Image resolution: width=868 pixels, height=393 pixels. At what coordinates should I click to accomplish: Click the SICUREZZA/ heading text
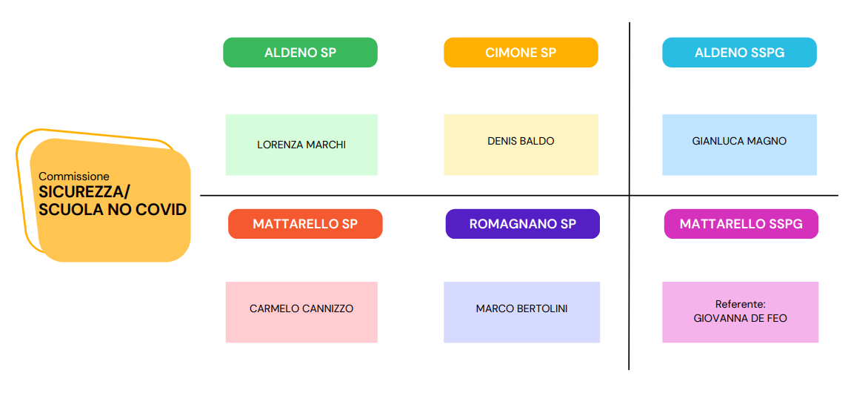(84, 192)
